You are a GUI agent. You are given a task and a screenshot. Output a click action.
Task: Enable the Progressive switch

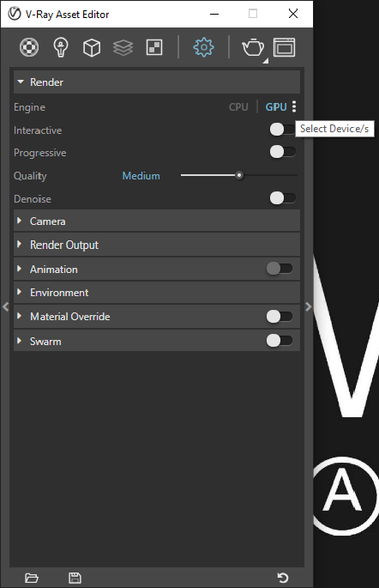click(283, 152)
